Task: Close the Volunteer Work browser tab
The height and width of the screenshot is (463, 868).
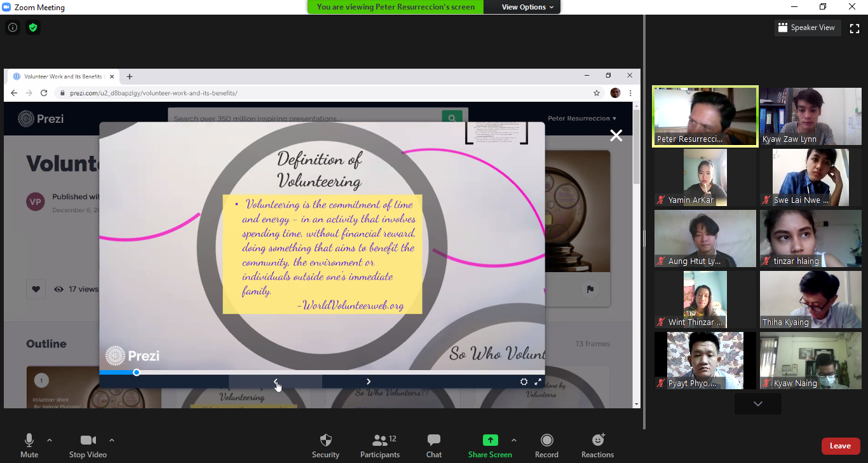Action: pyautogui.click(x=112, y=76)
